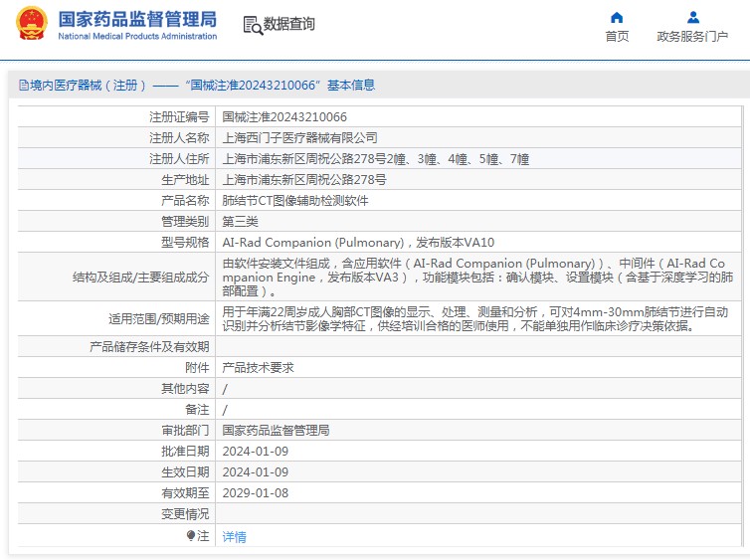Screen dimensions: 750x560
Task: Open the 政务服务门户 navigation text
Action: (692, 37)
